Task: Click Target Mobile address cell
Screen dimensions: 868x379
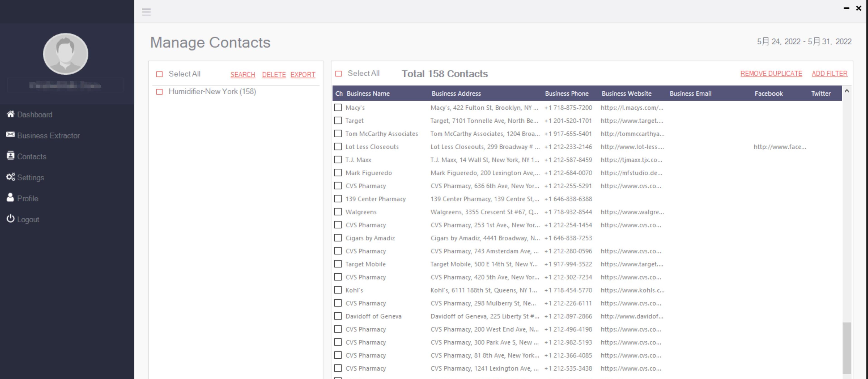Action: pos(484,264)
